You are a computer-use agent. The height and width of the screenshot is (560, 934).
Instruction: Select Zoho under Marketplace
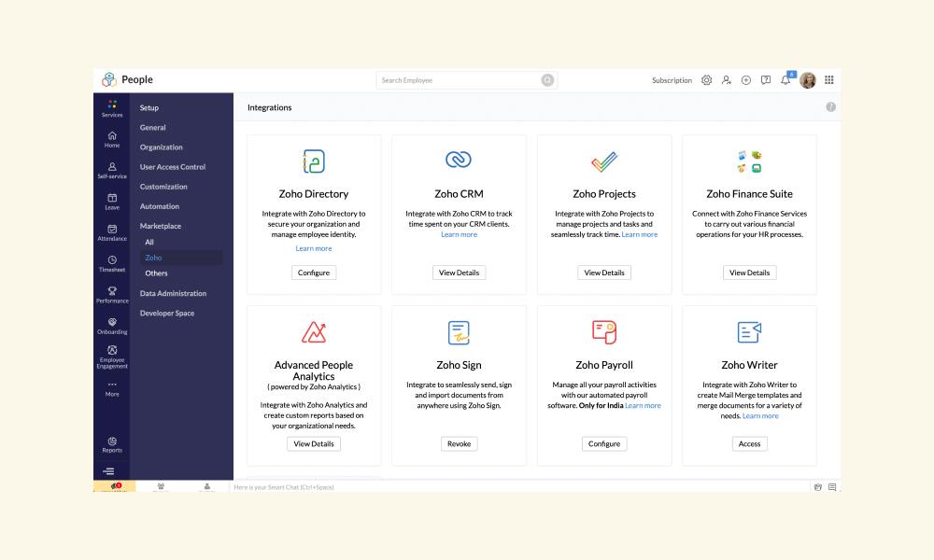pyautogui.click(x=181, y=258)
